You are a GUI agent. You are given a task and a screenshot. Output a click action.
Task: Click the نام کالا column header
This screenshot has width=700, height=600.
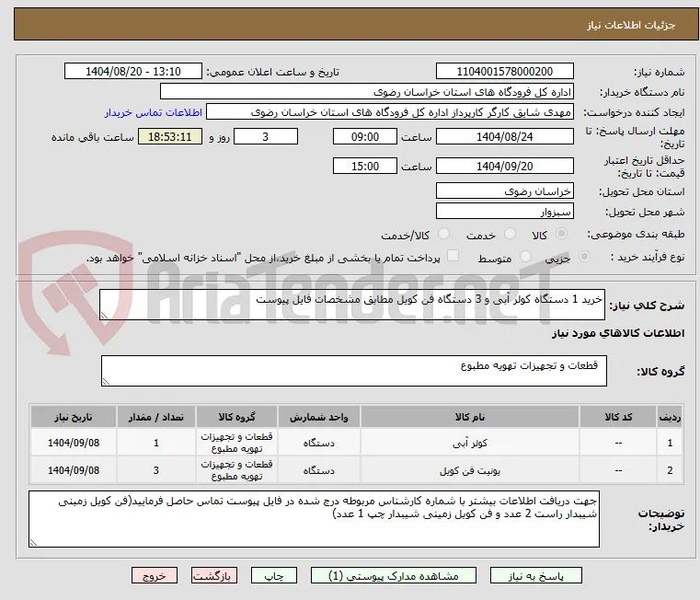pyautogui.click(x=470, y=417)
